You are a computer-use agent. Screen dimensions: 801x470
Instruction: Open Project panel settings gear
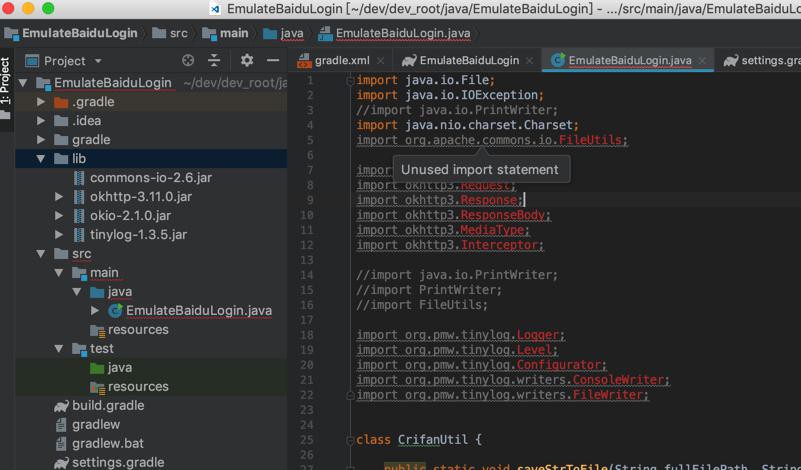pos(246,61)
